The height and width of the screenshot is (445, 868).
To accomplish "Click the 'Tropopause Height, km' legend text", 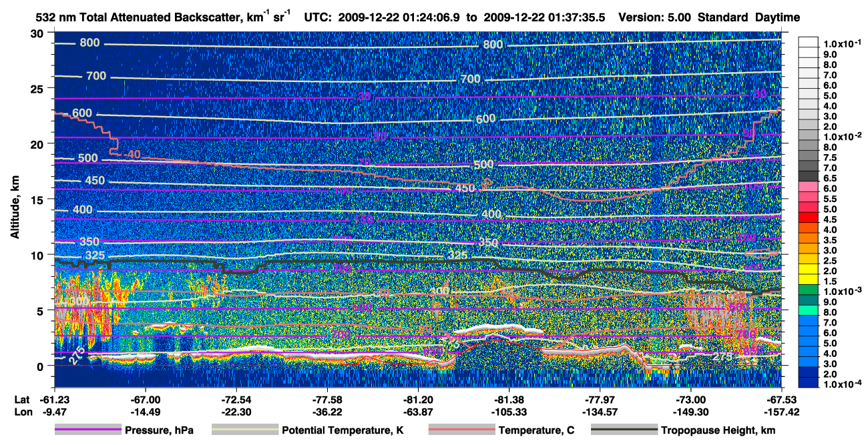I will 718,430.
